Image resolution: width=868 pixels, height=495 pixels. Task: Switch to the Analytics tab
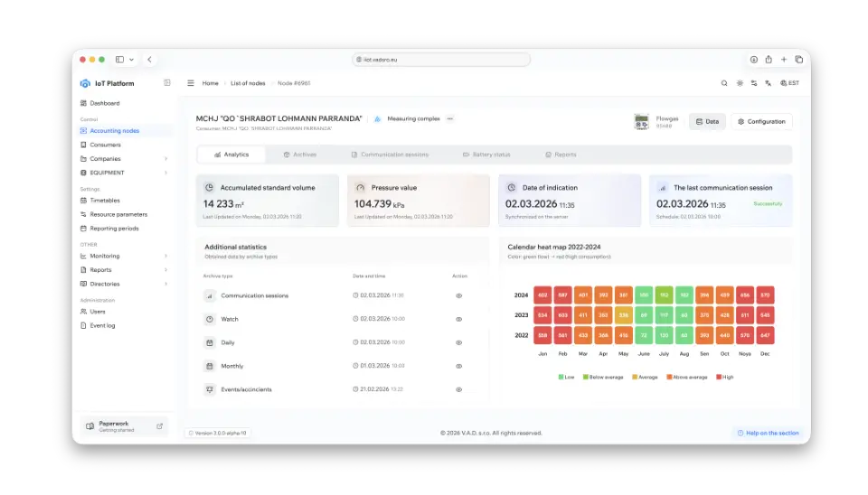pos(231,154)
